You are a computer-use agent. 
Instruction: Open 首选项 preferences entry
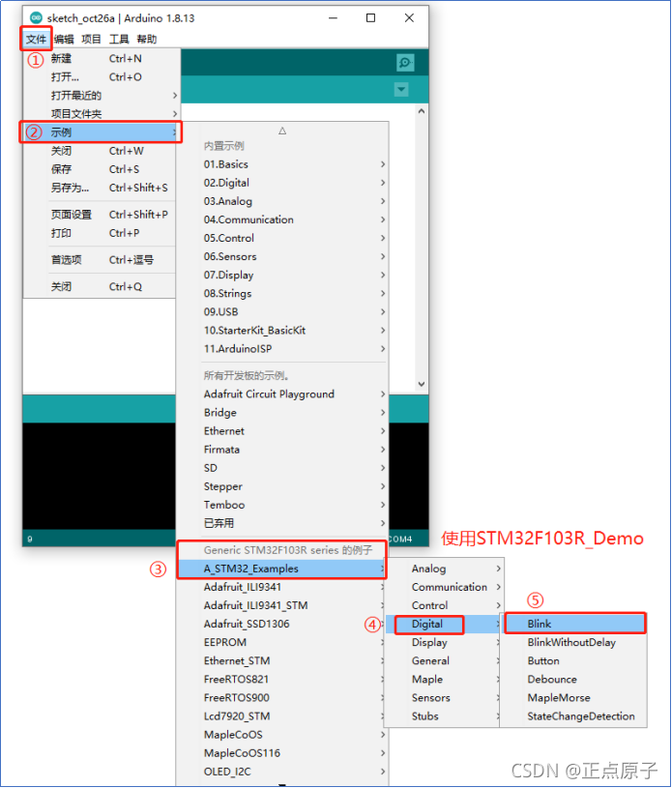click(x=102, y=260)
